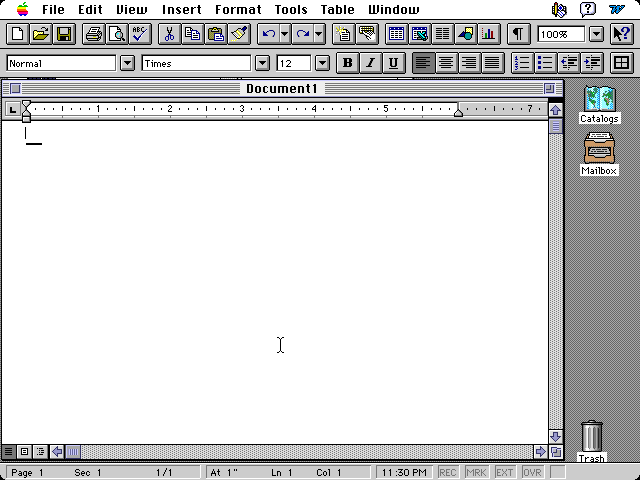This screenshot has height=480, width=640.
Task: Expand the redo history arrow
Action: [319, 34]
